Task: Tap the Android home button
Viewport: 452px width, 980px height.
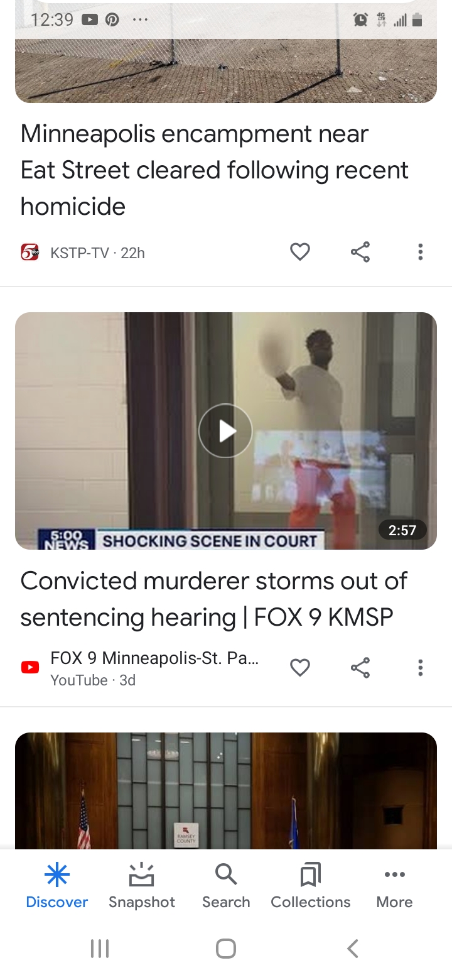Action: (x=226, y=949)
